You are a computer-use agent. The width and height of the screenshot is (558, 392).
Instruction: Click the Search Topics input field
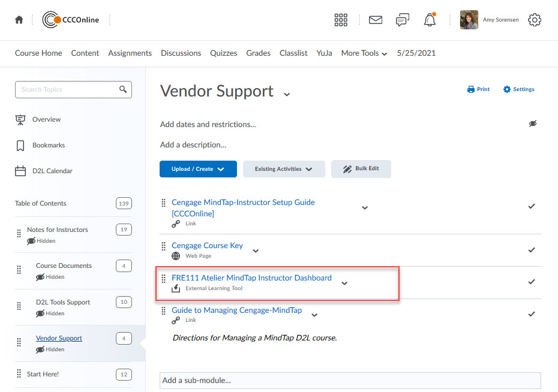[x=73, y=89]
